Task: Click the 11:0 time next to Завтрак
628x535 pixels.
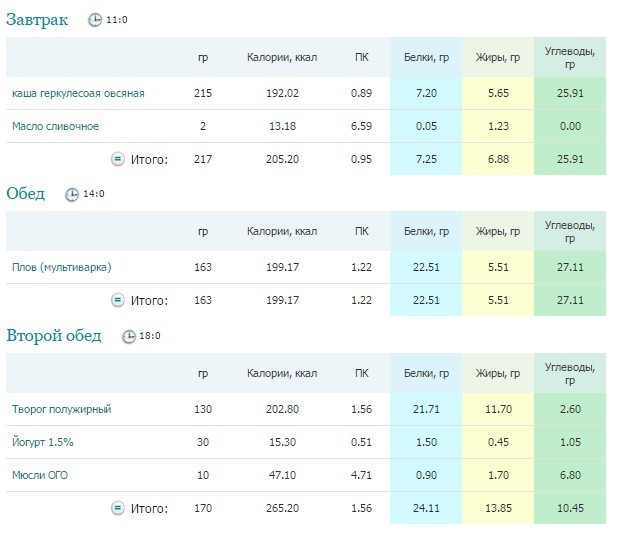Action: [117, 20]
